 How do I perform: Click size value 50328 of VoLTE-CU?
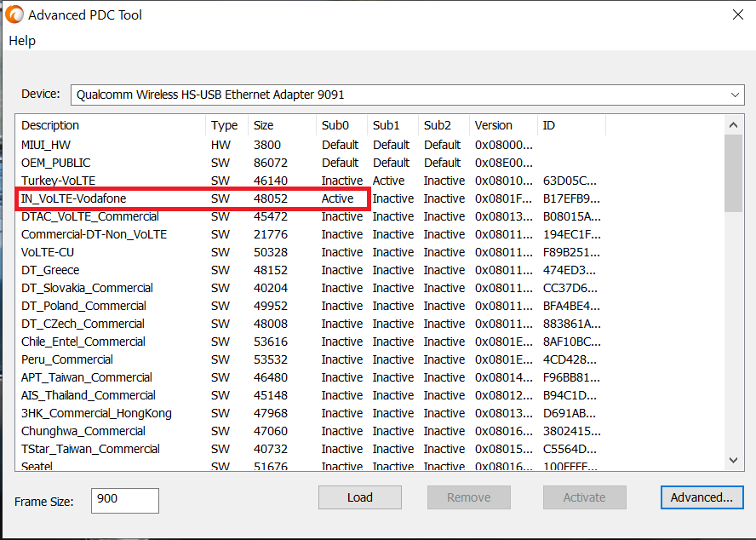[x=271, y=252]
